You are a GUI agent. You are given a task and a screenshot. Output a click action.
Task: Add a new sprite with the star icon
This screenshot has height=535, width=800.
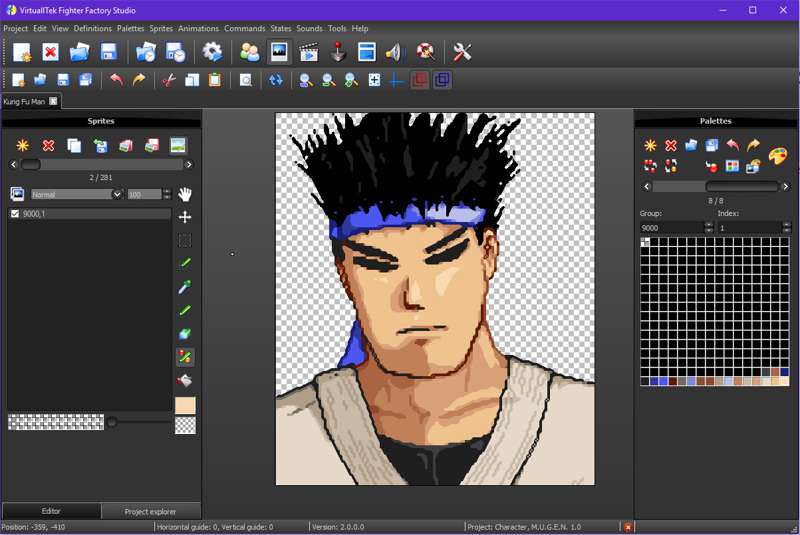(x=22, y=146)
